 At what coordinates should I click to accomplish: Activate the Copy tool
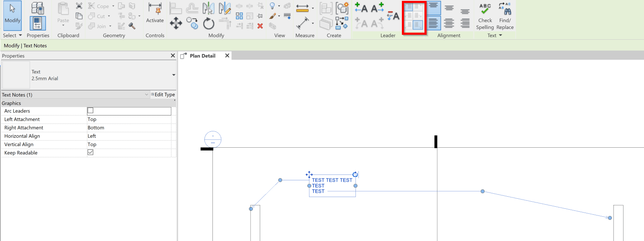pos(192,23)
